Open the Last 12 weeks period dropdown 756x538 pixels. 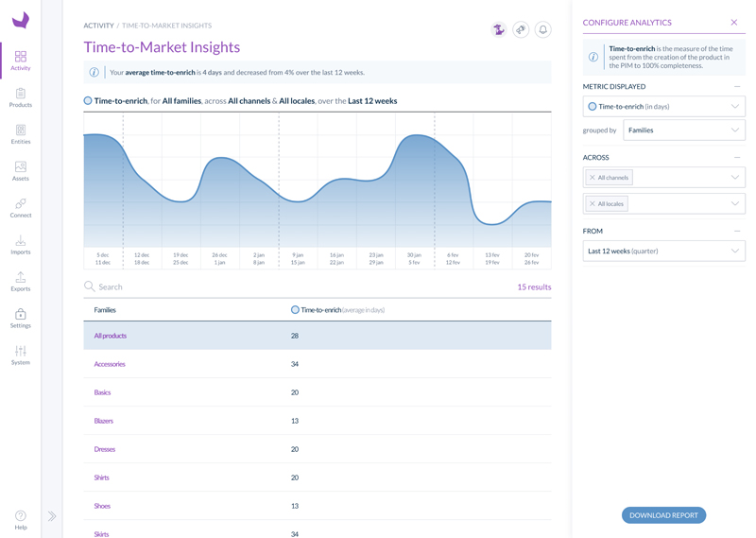tap(664, 251)
